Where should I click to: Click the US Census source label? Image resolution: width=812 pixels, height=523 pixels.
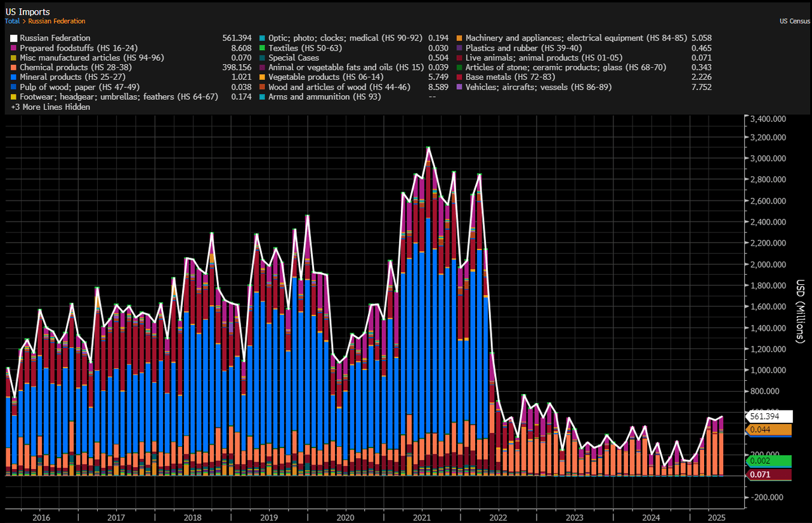(794, 22)
